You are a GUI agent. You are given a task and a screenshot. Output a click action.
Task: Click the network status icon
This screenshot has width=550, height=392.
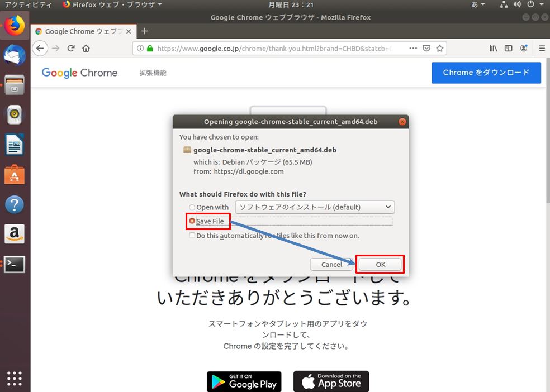[x=504, y=4]
